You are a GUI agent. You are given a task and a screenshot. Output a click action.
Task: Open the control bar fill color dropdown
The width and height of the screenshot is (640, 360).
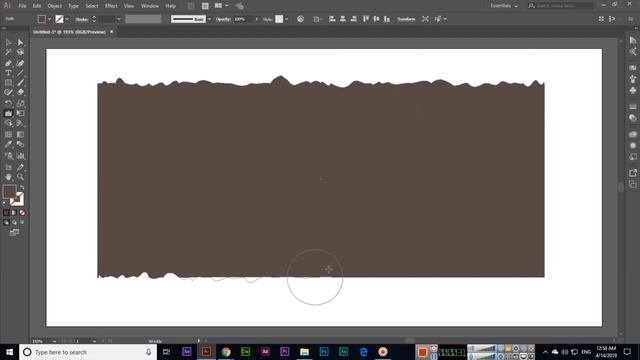tap(49, 19)
